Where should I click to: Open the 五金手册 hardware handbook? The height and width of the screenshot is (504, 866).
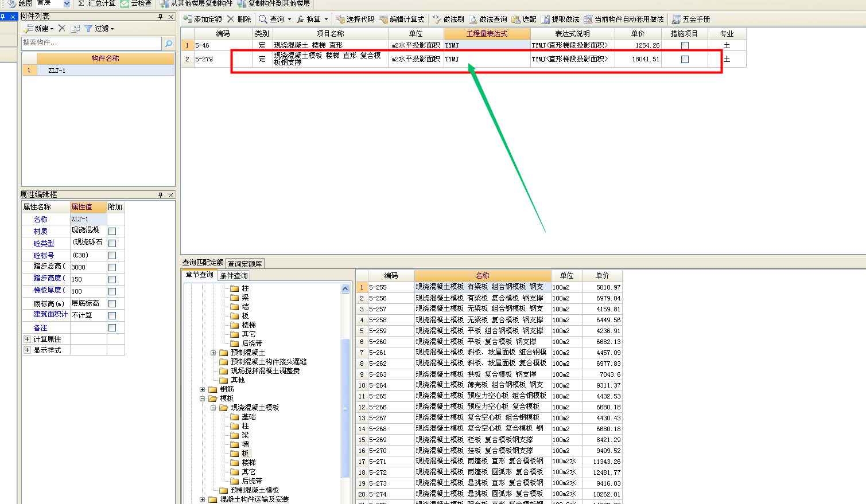click(x=677, y=19)
